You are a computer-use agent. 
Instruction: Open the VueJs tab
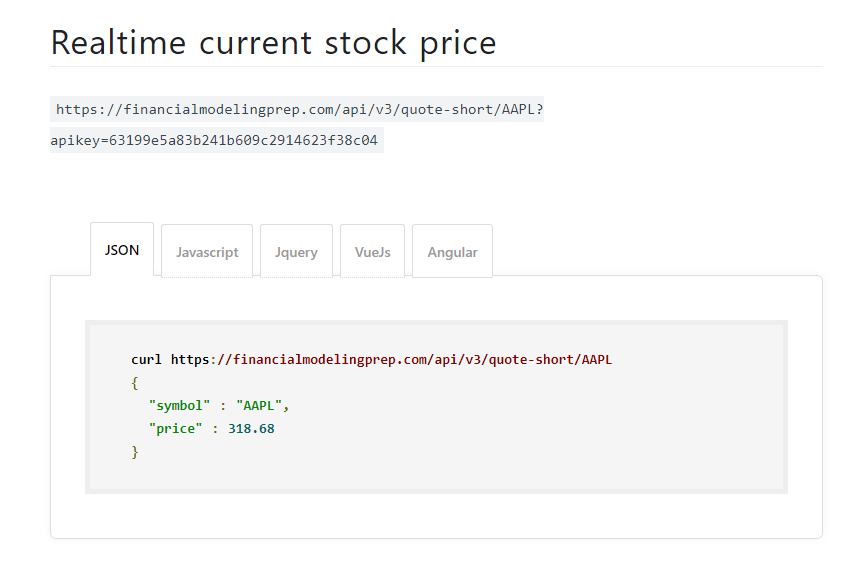(372, 252)
